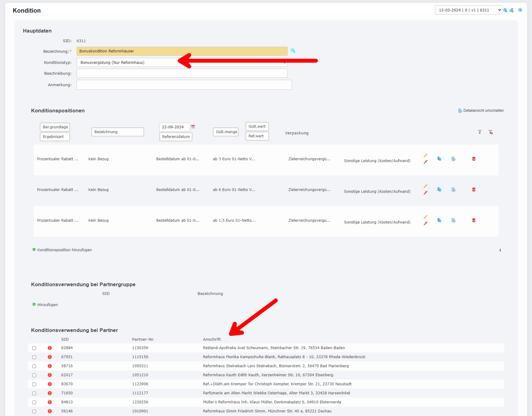Open the calendar picker next to 22-09-2024
Image resolution: width=532 pixels, height=416 pixels.
coord(193,127)
